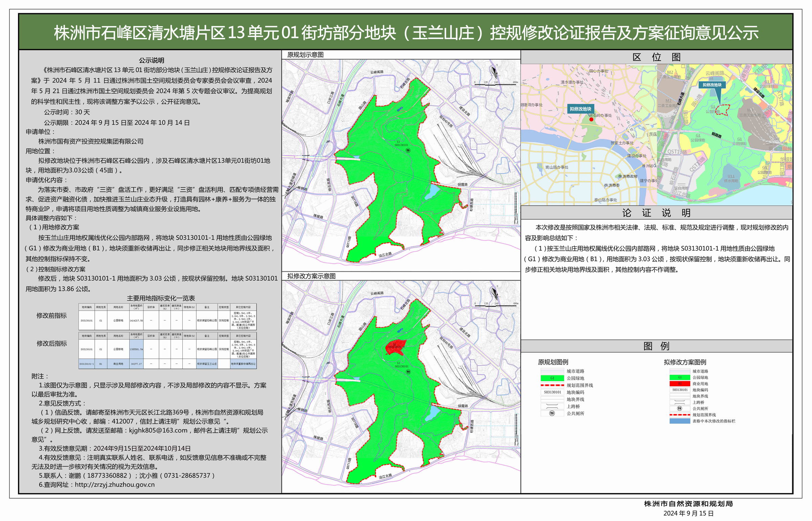Click the blue 表格中本次修改的指标栏 swatch
This screenshot has height=521, width=812.
point(679,421)
